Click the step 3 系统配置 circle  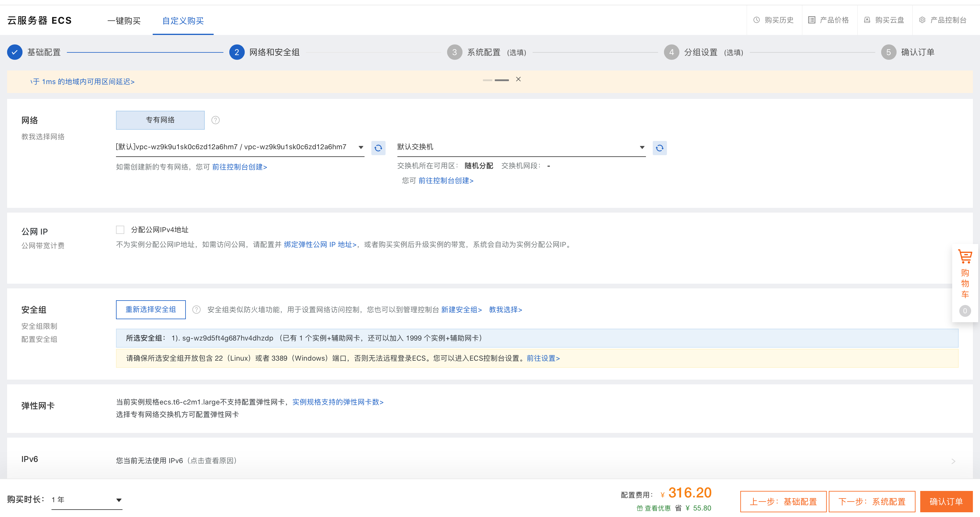(454, 52)
